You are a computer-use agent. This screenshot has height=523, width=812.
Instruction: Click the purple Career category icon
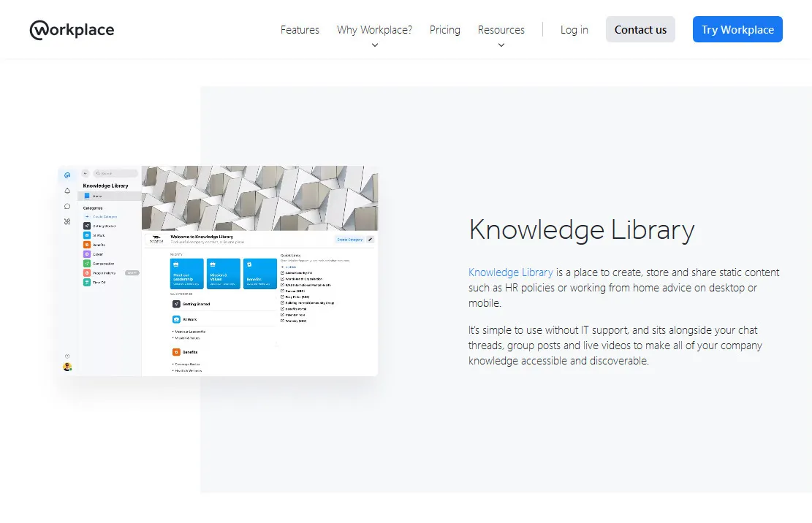click(87, 254)
